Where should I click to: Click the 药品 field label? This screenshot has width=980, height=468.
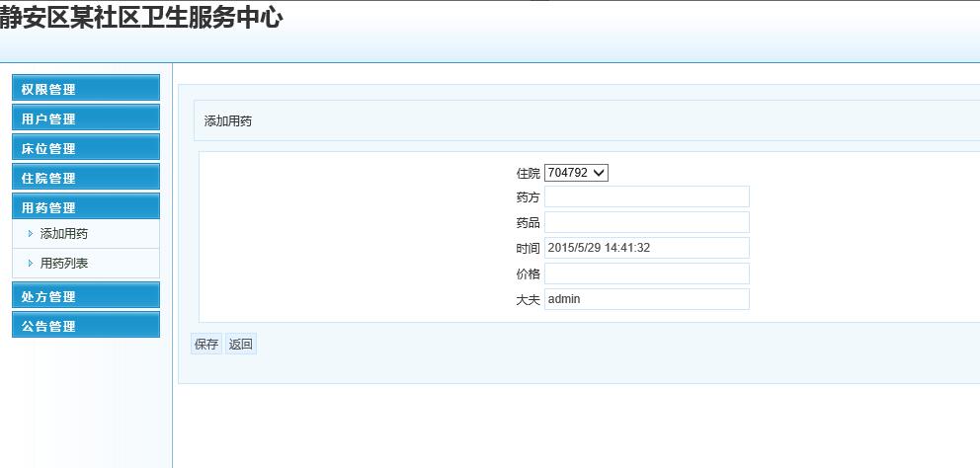(x=529, y=223)
